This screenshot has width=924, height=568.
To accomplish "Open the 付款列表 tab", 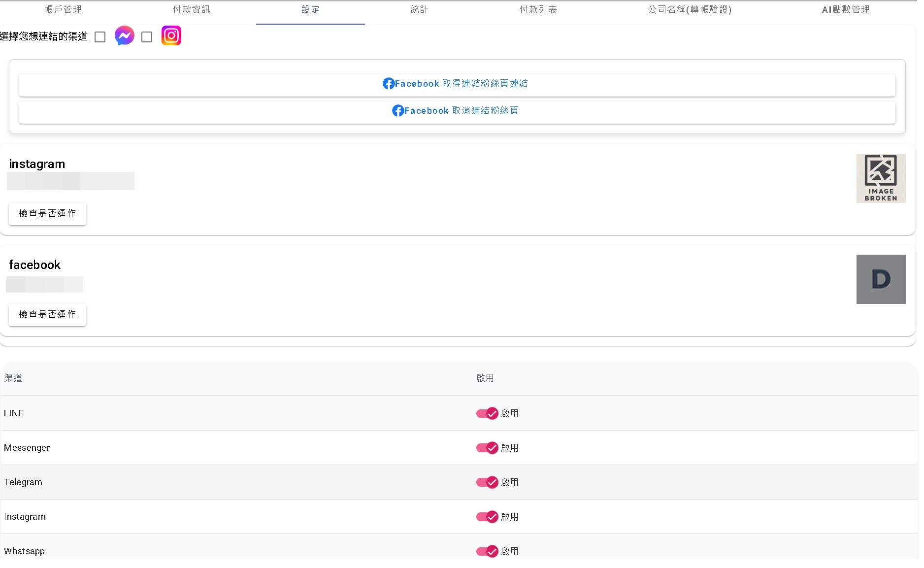I will [538, 10].
